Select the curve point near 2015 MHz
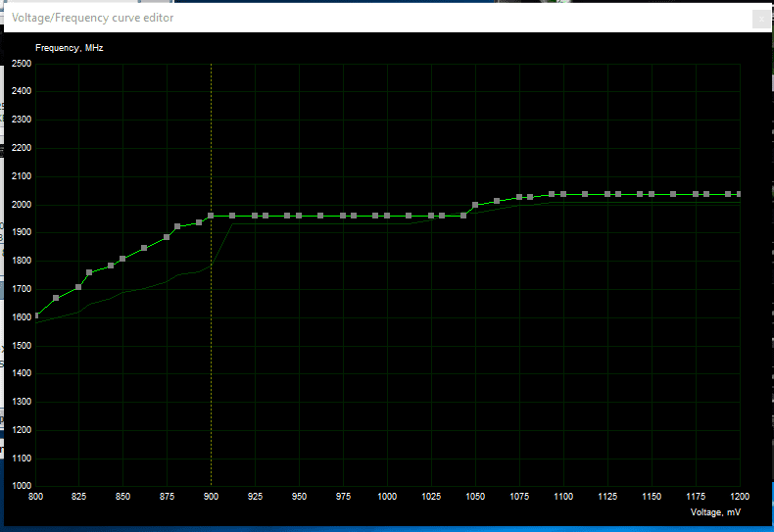Viewport: 774px width, 532px height. point(497,201)
